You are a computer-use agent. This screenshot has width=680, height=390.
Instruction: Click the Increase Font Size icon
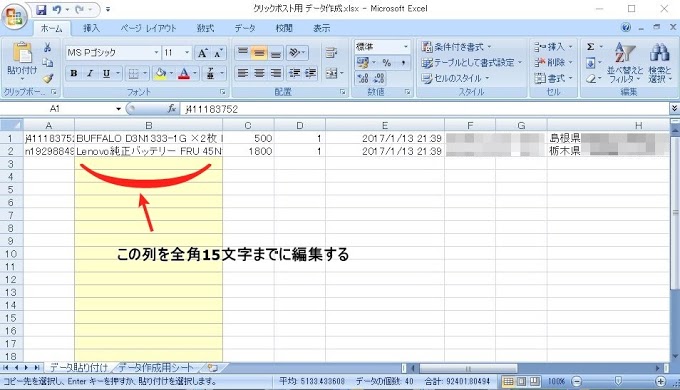(x=202, y=53)
